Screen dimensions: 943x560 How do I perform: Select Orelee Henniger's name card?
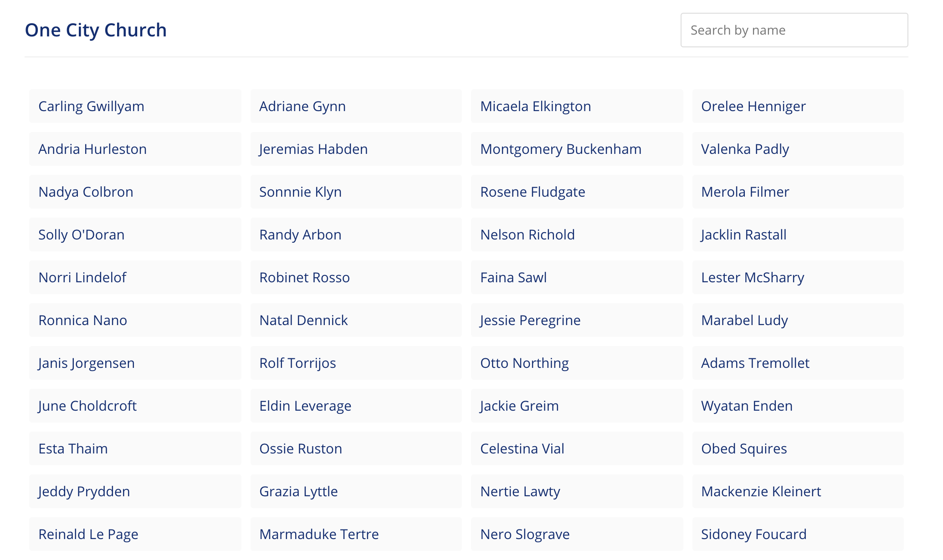point(798,106)
